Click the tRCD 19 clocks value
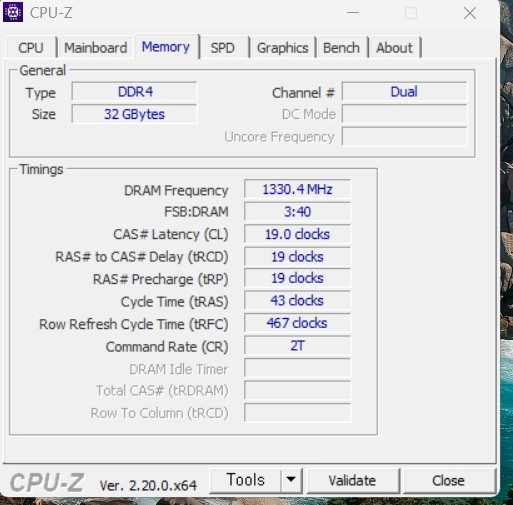513x505 pixels. click(297, 257)
